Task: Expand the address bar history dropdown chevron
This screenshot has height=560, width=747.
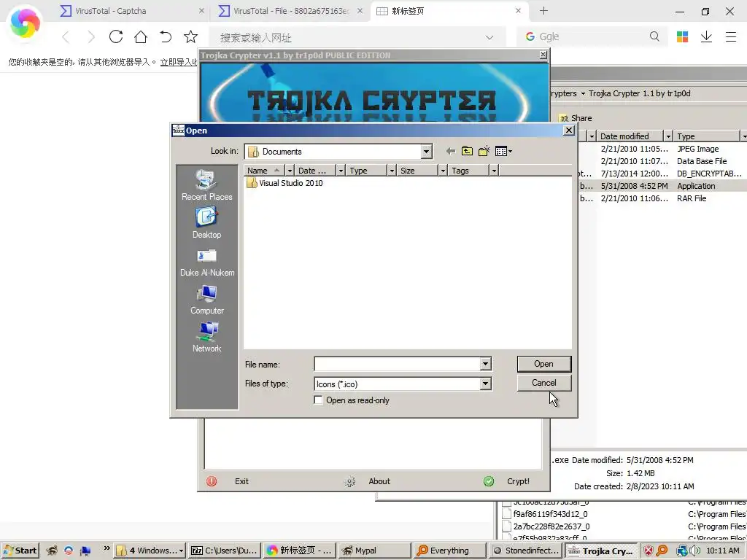Action: point(489,38)
